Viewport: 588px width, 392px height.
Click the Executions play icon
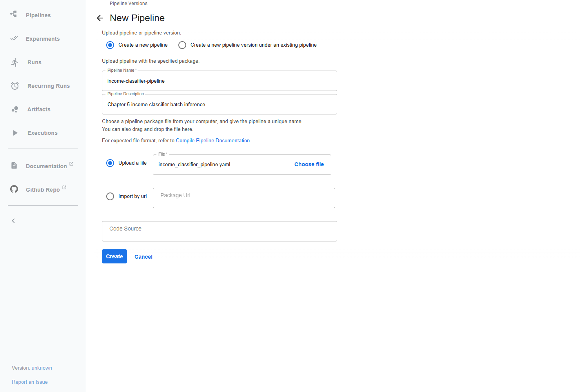[15, 133]
